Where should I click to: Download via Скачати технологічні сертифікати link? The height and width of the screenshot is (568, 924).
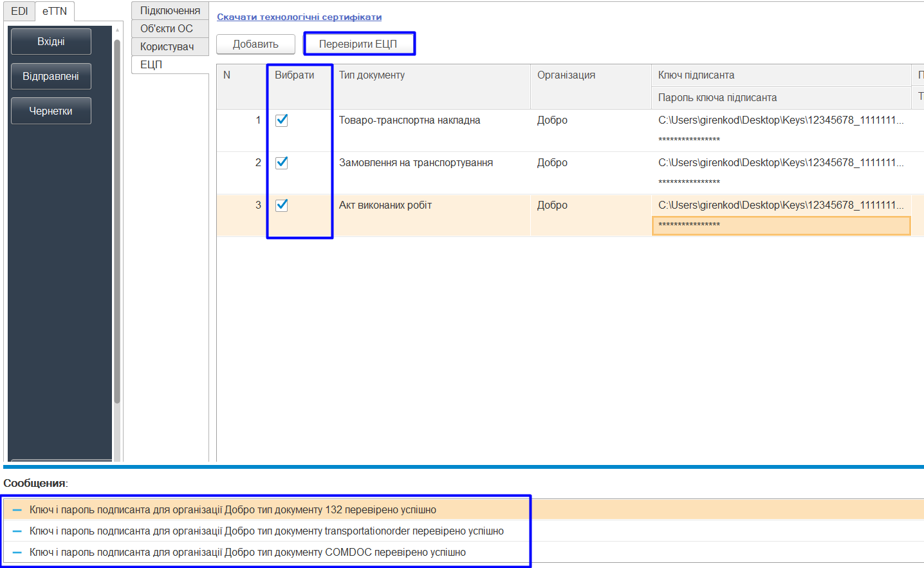(299, 17)
